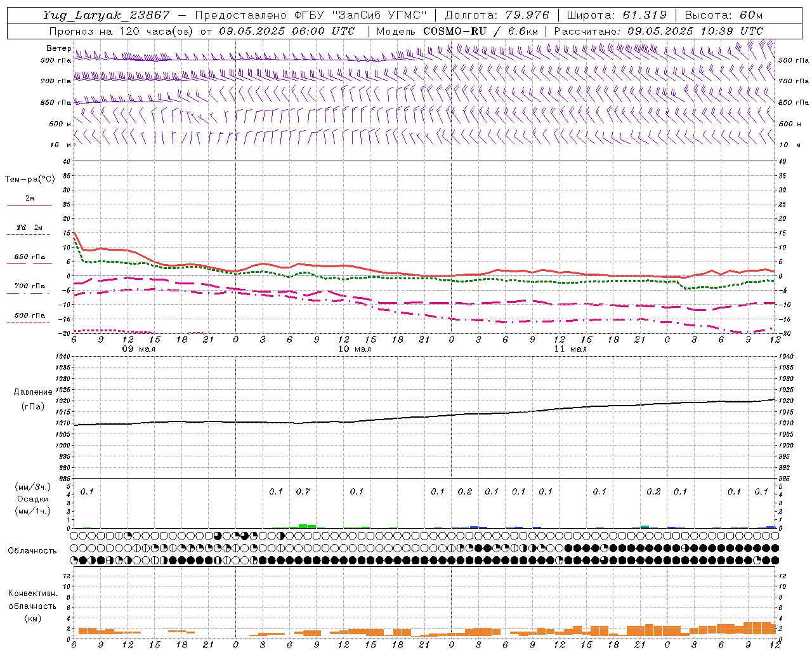Select the Прогноз на 120 часа(ов) text

[122, 31]
